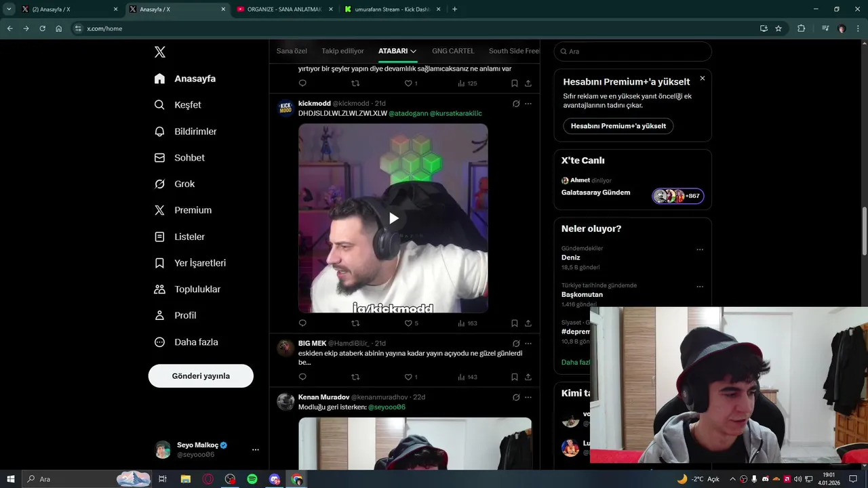Open Galatasaray Gündem live space
Image resolution: width=868 pixels, height=488 pixels.
(595, 192)
